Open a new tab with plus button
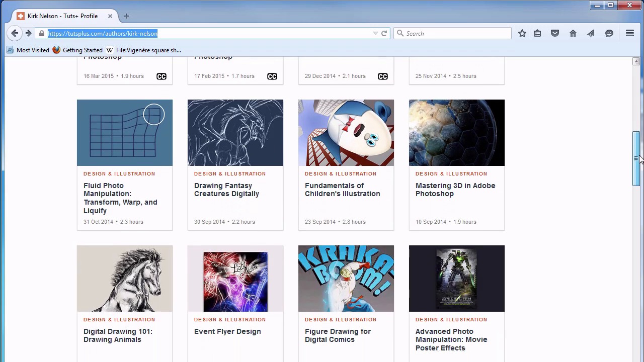This screenshot has height=362, width=644. (126, 16)
